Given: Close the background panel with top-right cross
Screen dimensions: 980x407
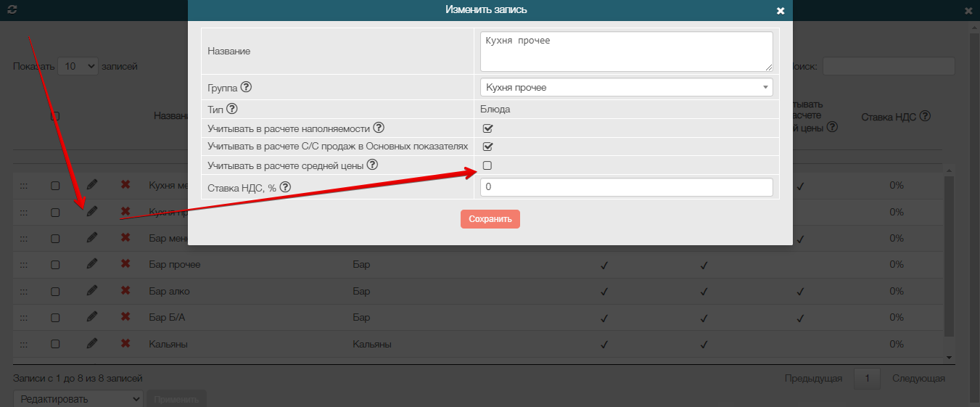Looking at the screenshot, I should (x=968, y=11).
